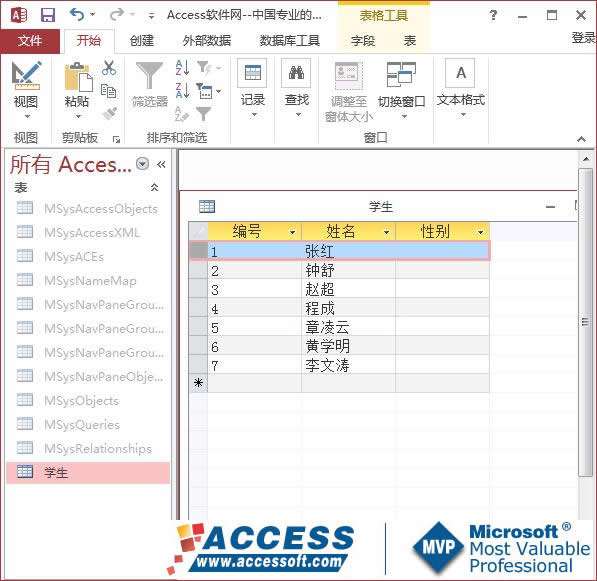Open the 姓名 column dropdown arrow
The width and height of the screenshot is (597, 581).
(386, 232)
